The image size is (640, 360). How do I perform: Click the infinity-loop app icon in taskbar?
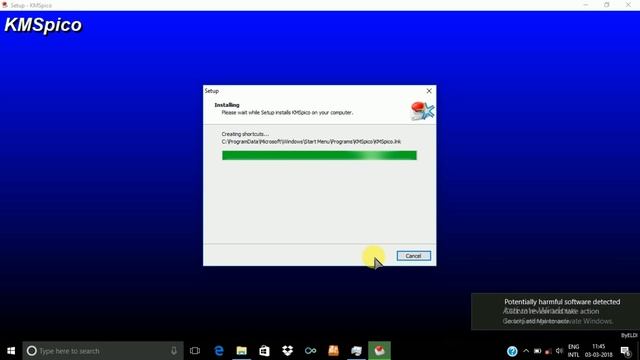(310, 351)
